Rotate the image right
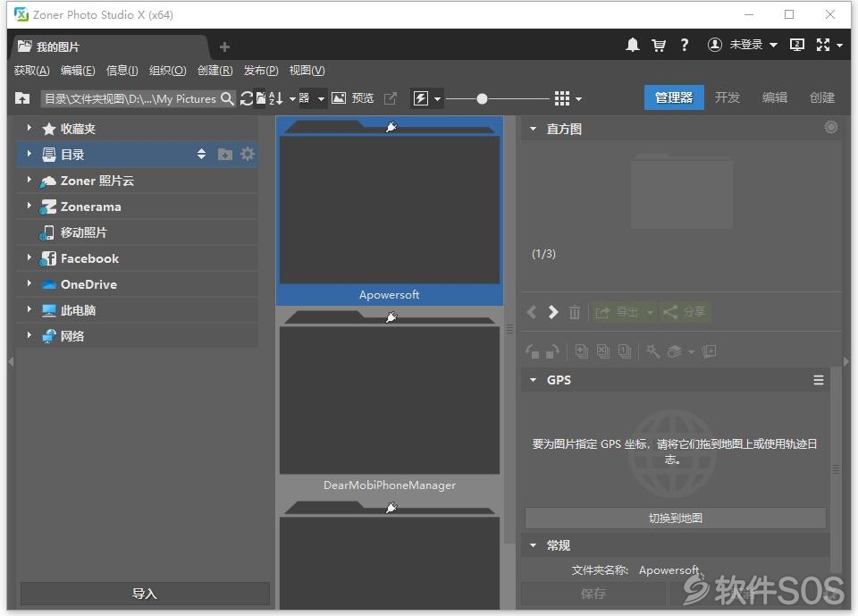Screen dimensions: 858x616 (x=552, y=351)
